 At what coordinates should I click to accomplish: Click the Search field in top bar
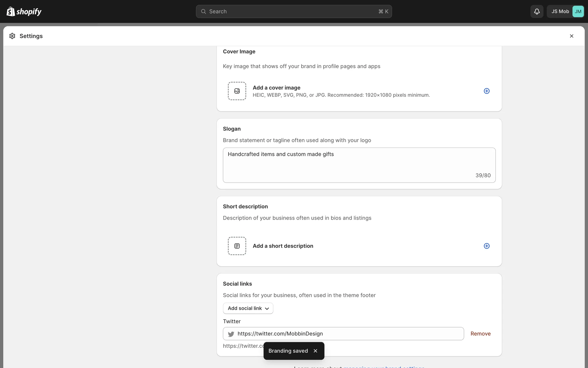point(293,11)
